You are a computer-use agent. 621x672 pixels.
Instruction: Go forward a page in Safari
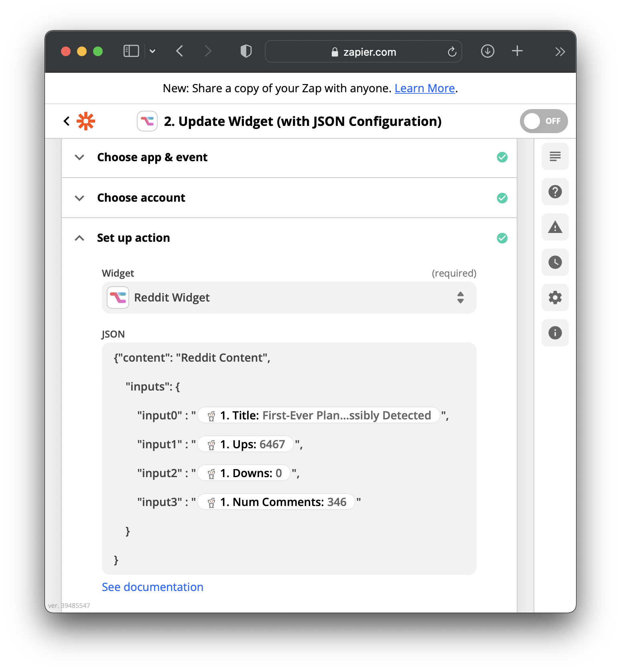click(x=208, y=51)
